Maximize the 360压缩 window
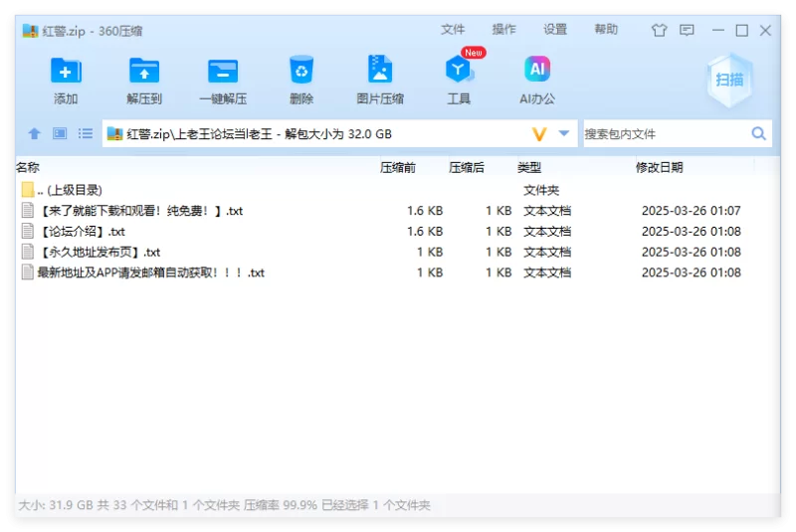The image size is (796, 532). pos(741,31)
